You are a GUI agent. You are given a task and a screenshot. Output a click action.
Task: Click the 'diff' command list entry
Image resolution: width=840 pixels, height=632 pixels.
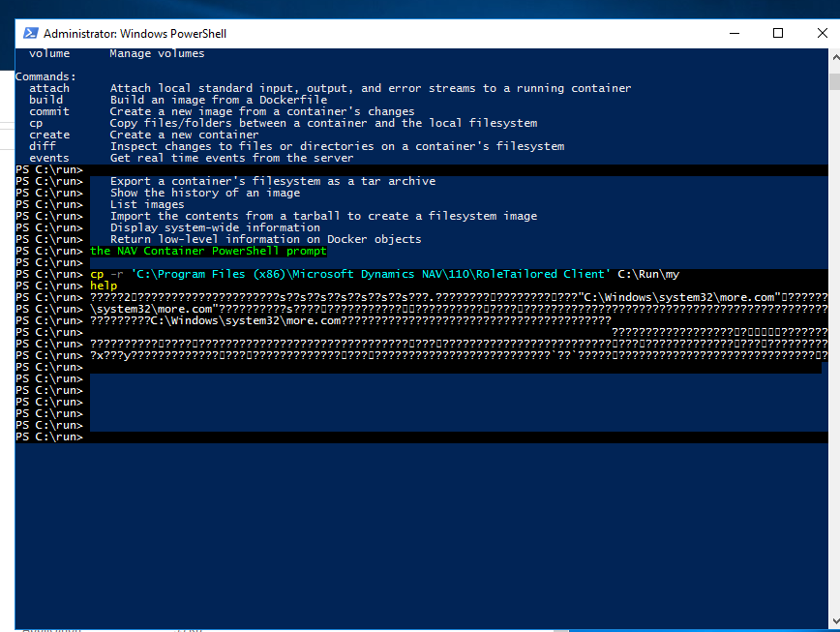45,145
